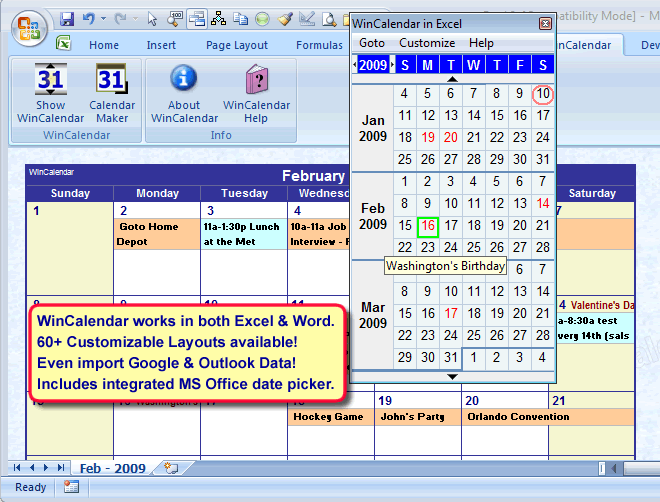This screenshot has height=502, width=660.
Task: Open the Customize menu in WinCalendar
Action: (427, 43)
